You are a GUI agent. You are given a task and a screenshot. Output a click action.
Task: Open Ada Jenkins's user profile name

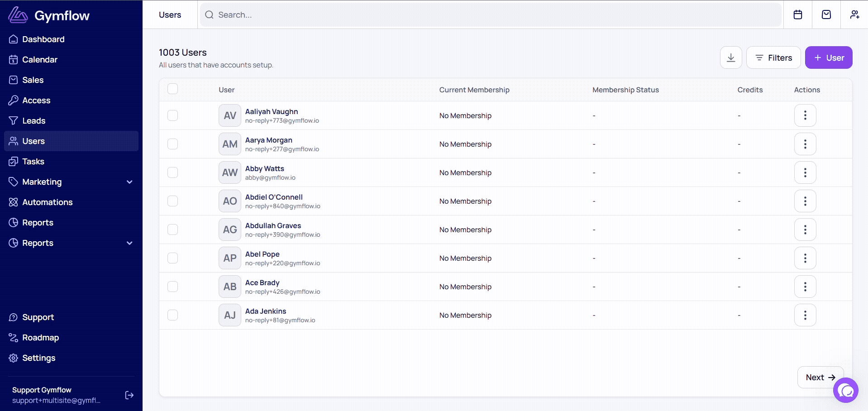[266, 311]
